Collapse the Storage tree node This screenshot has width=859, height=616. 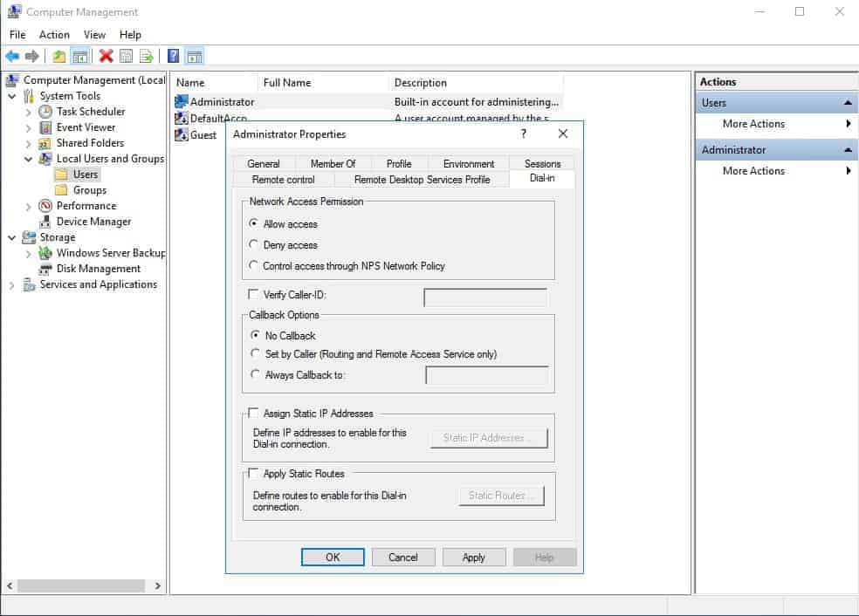coord(12,237)
